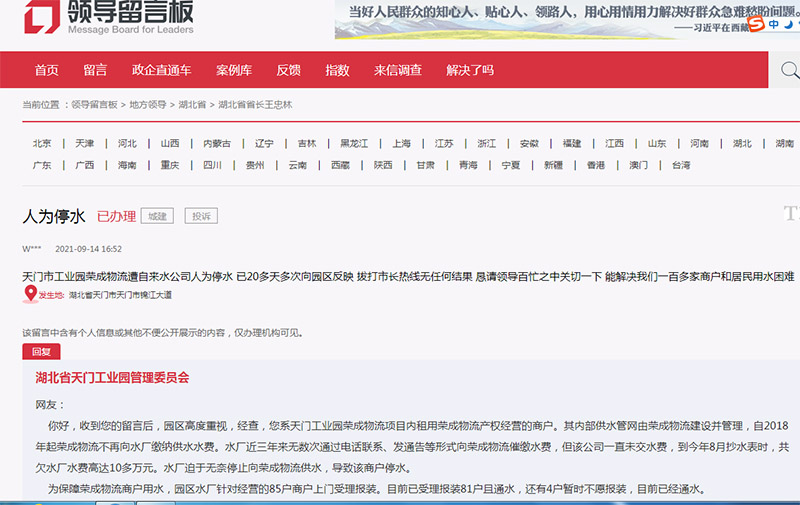Screen dimensions: 800x505
Task: Click the 城建 category tag
Action: [x=157, y=216]
